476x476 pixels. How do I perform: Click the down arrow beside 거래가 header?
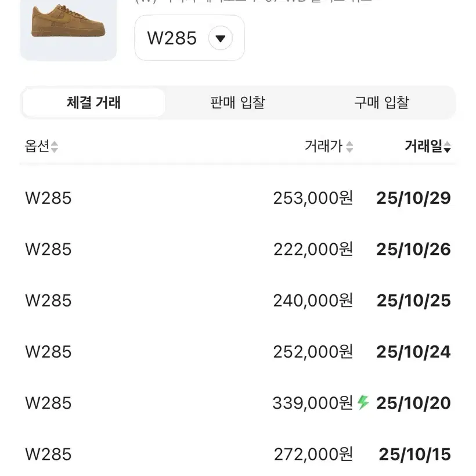tap(349, 150)
